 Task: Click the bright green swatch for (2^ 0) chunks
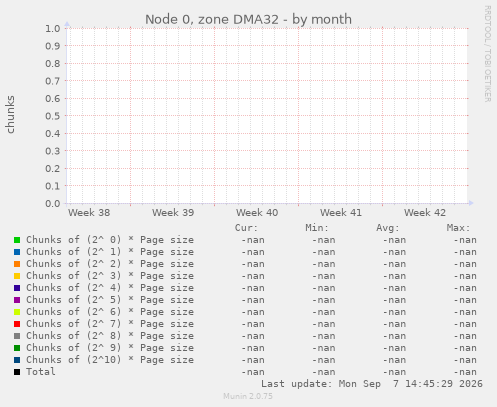click(x=17, y=240)
